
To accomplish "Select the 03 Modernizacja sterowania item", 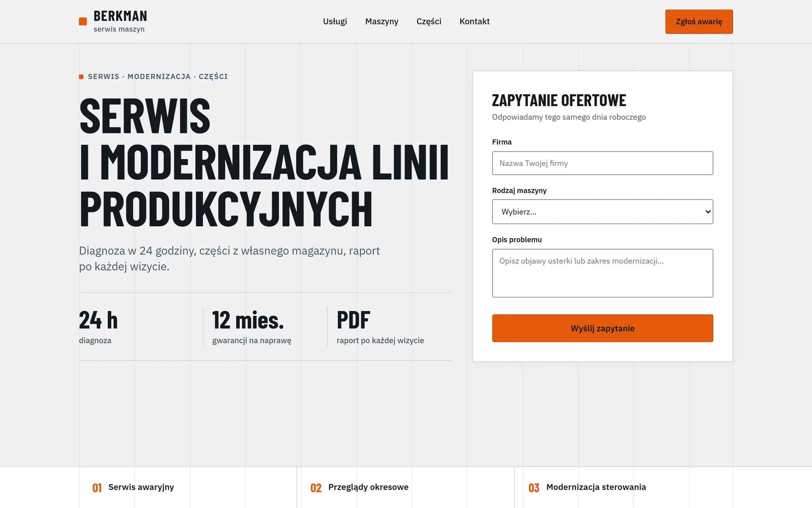I will coord(587,487).
